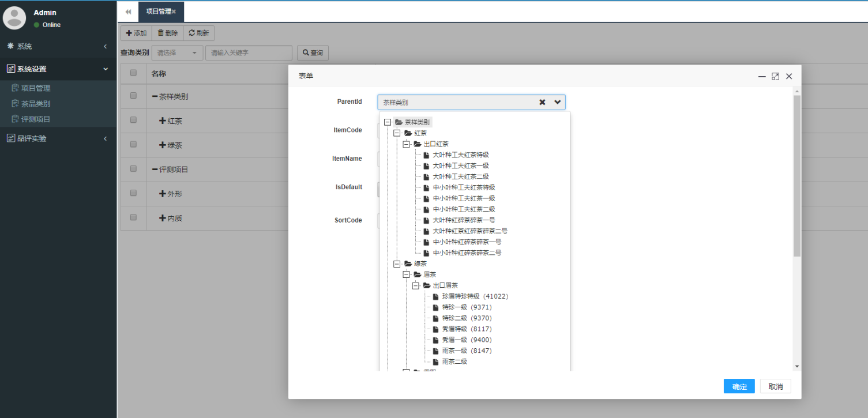Click the dialog's vertical scrollbar
Viewport: 868px width, 418px height.
click(x=796, y=173)
